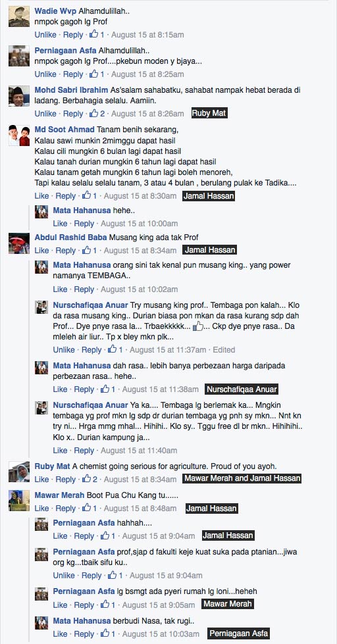Unlike Nurschafiqaa Anuar's musang king reply
This screenshot has width=337, height=644.
64,349
